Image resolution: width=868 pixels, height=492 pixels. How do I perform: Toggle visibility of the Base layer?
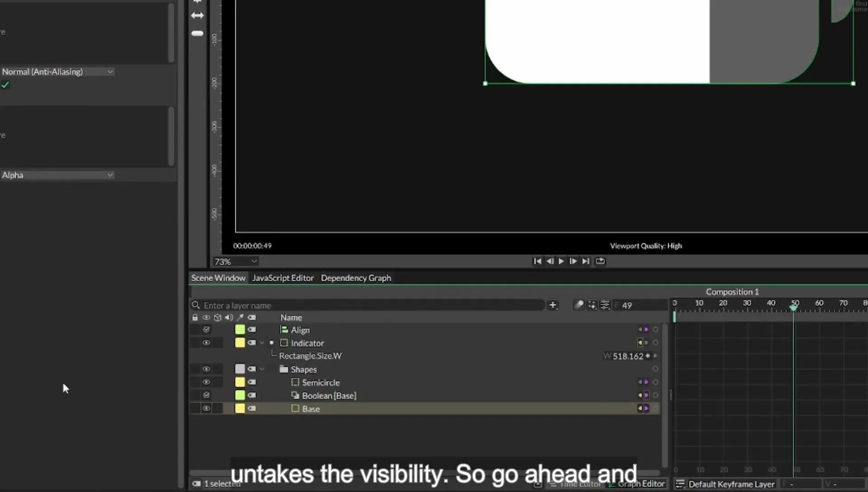206,408
